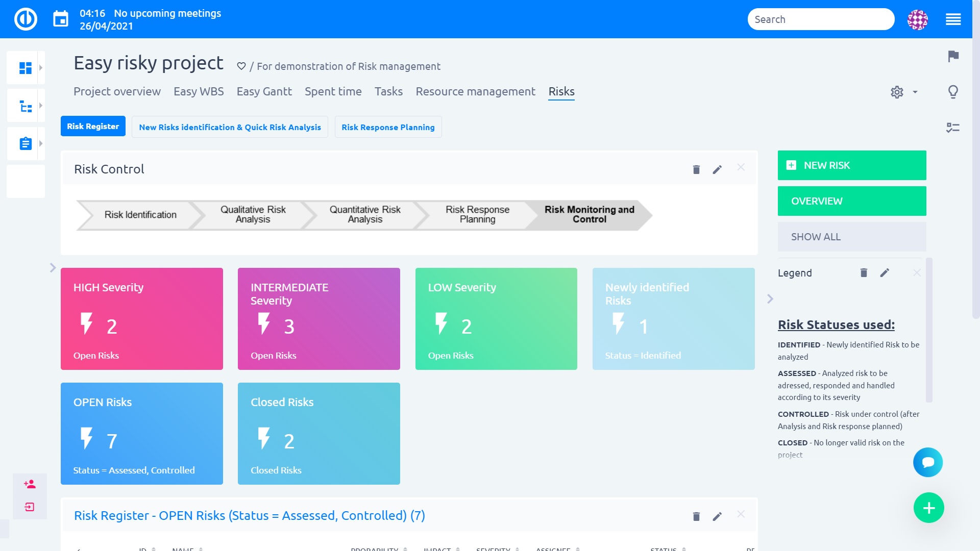Expand the dashboard sidebar item arrow
980x551 pixels.
[x=41, y=67]
